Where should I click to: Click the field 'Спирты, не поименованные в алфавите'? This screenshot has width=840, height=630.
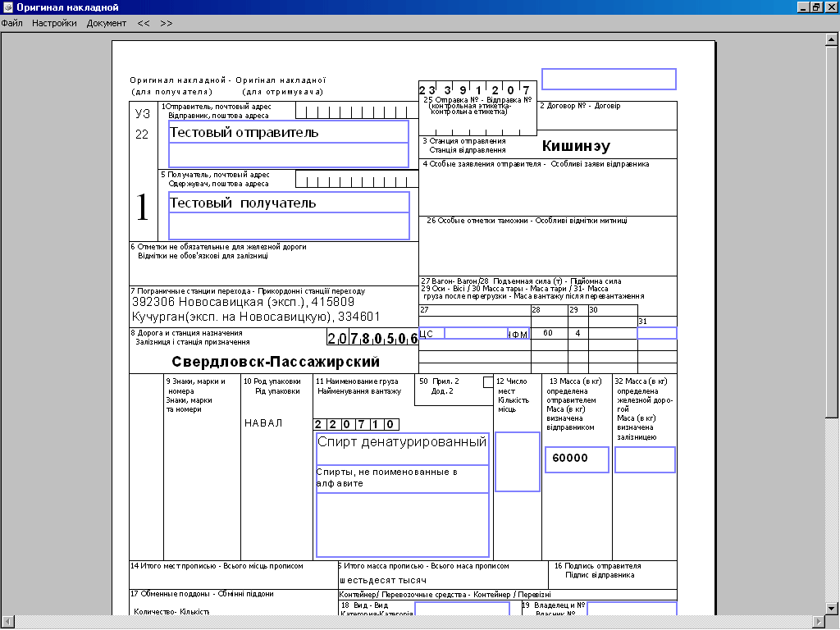[402, 479]
